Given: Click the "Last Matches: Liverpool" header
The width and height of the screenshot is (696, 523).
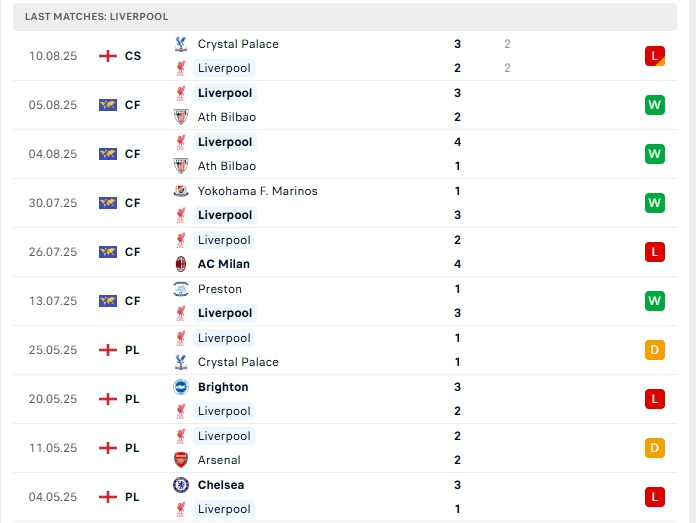Looking at the screenshot, I should click(97, 17).
